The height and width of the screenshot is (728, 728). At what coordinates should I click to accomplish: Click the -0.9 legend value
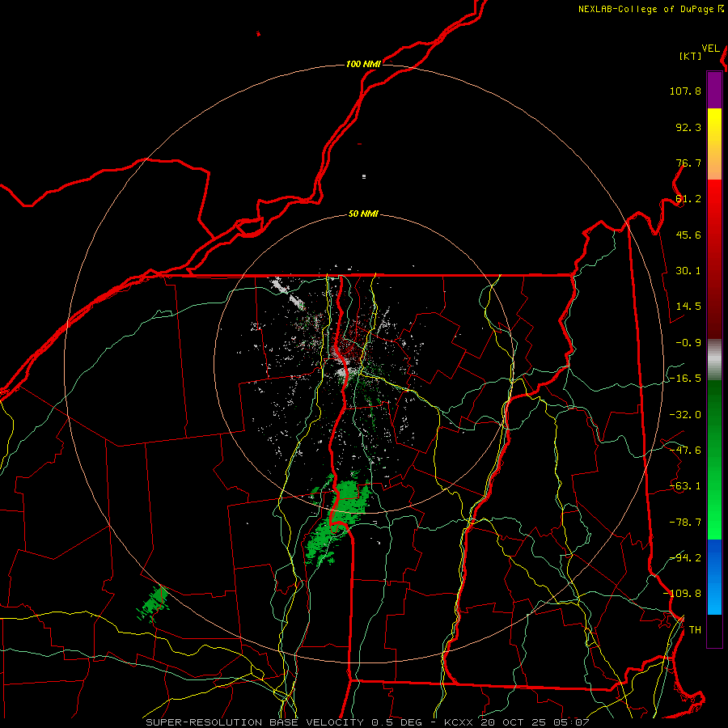point(688,343)
